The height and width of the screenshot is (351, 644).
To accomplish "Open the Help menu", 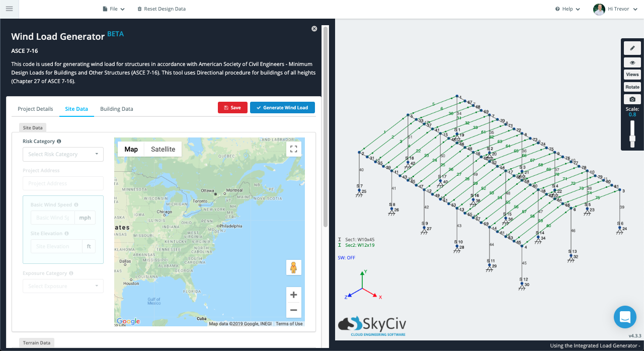I will point(567,9).
